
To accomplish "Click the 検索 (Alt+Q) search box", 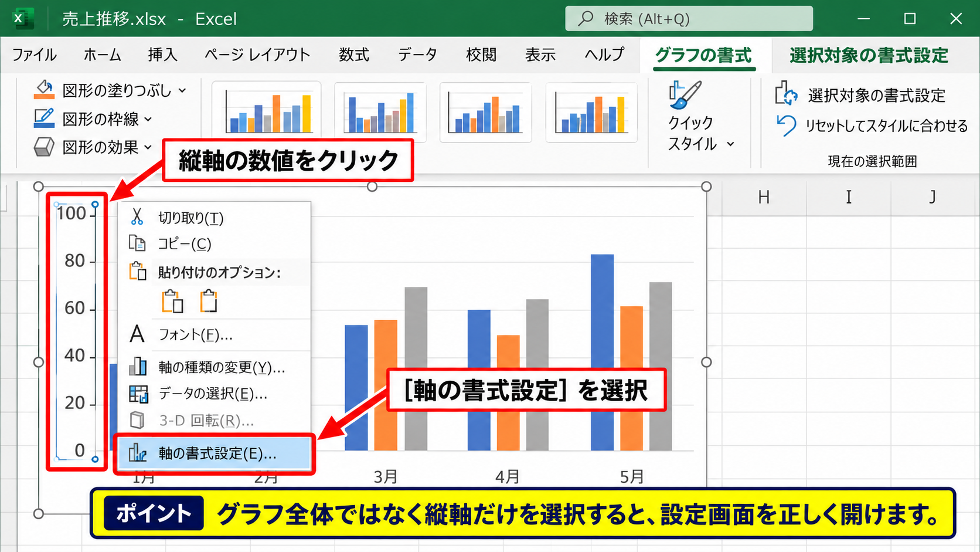I will click(x=689, y=18).
